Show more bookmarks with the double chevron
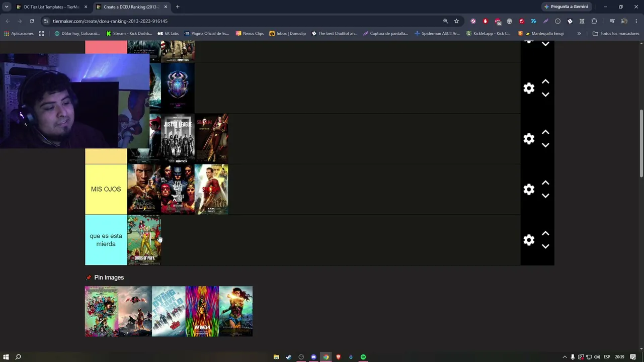The height and width of the screenshot is (362, 644). click(x=579, y=34)
